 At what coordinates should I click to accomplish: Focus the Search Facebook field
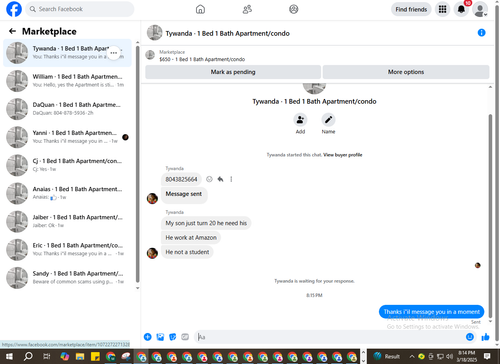(80, 9)
